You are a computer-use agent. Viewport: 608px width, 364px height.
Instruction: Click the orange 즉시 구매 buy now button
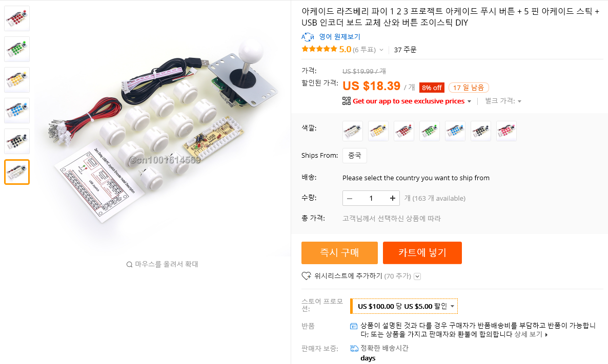[x=339, y=252]
